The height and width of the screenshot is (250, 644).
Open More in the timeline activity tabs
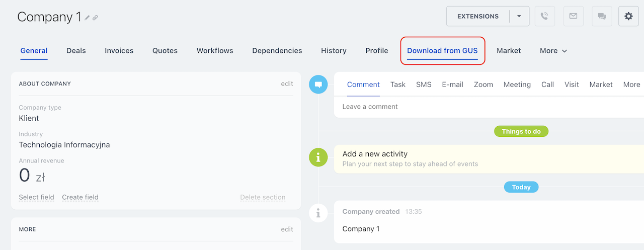click(x=631, y=85)
